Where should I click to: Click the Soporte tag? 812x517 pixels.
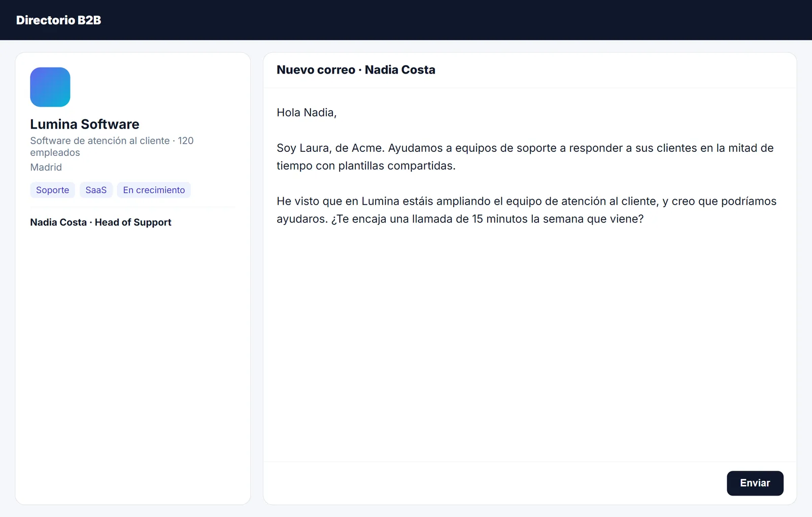tap(52, 190)
